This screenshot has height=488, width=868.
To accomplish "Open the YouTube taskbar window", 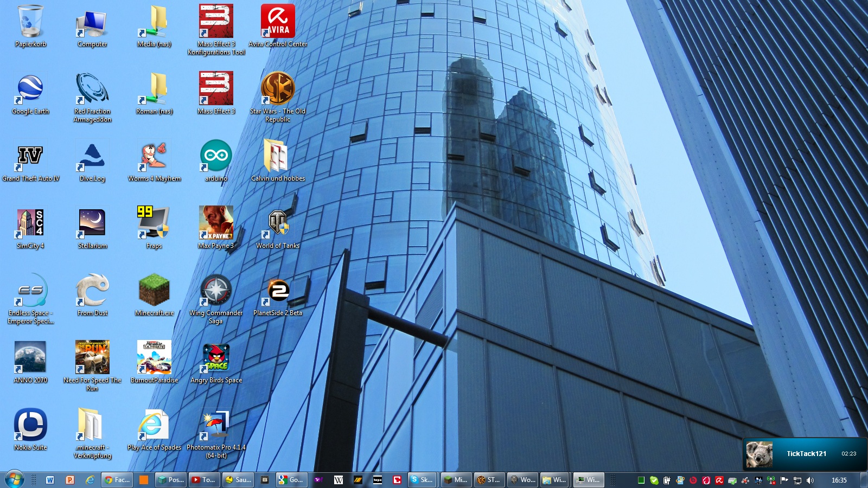I will point(203,480).
